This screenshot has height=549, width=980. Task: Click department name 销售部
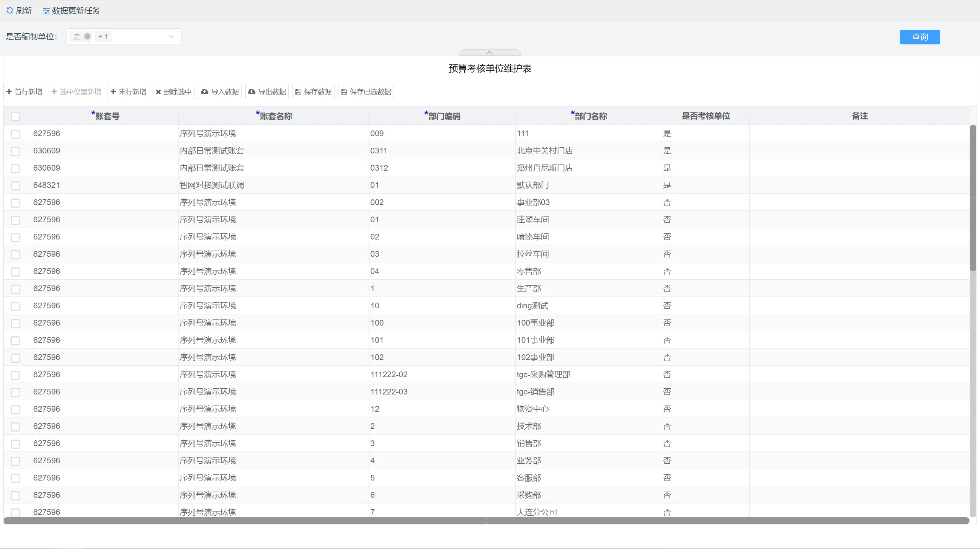coord(529,443)
